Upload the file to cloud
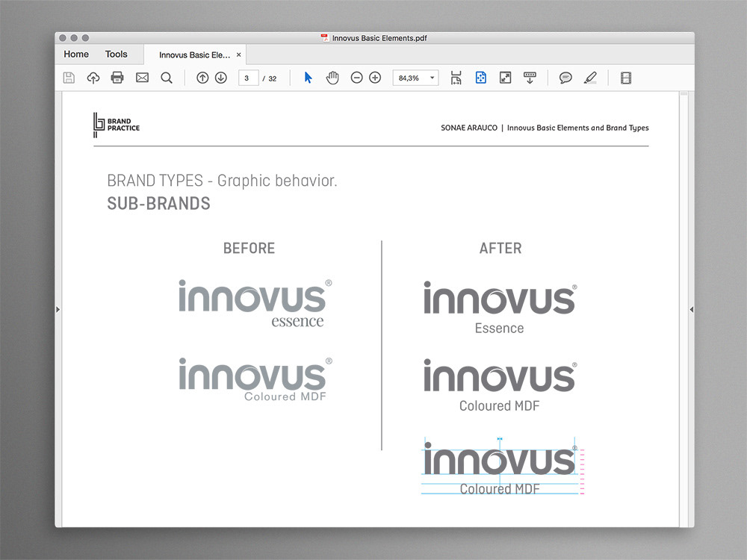Viewport: 747px width, 560px height. [x=93, y=78]
